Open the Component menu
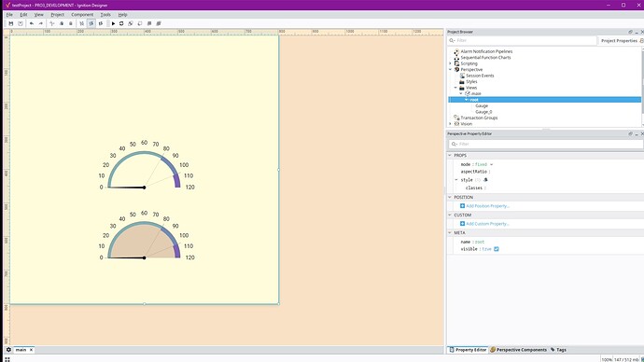 tap(82, 14)
